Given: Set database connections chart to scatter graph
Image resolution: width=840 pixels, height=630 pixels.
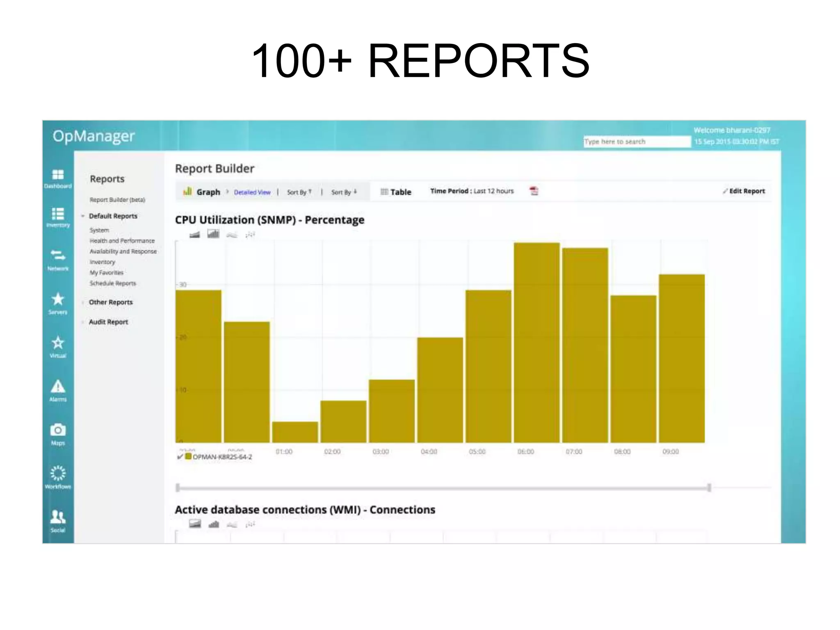Looking at the screenshot, I should tap(251, 524).
